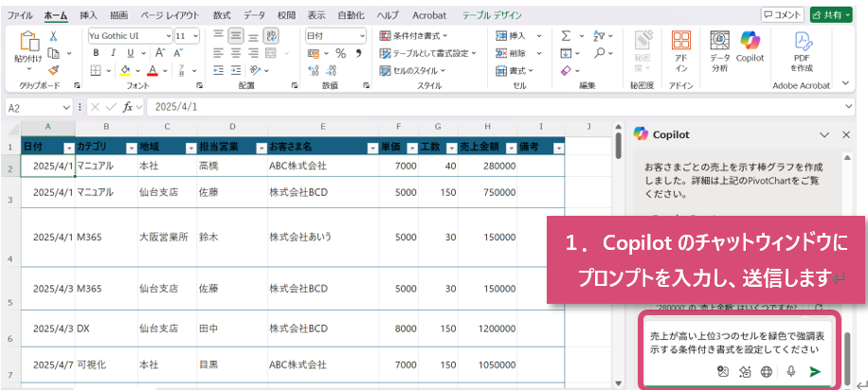Image resolution: width=868 pixels, height=390 pixels.
Task: Click the decrease indent icon
Action: [219, 70]
